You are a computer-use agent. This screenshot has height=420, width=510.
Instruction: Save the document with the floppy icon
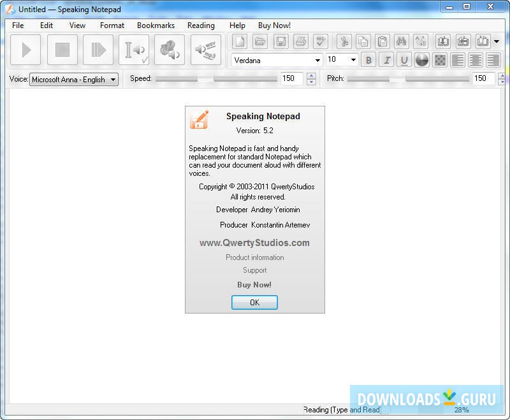click(280, 41)
